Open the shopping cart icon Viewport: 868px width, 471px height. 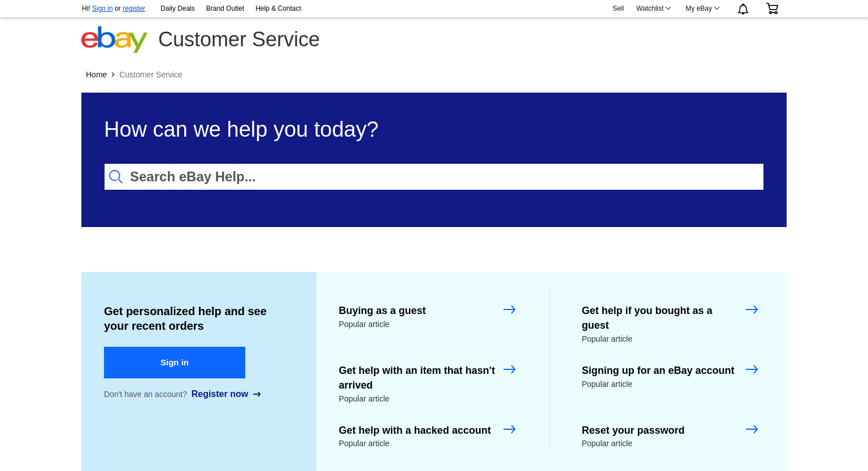pos(772,8)
